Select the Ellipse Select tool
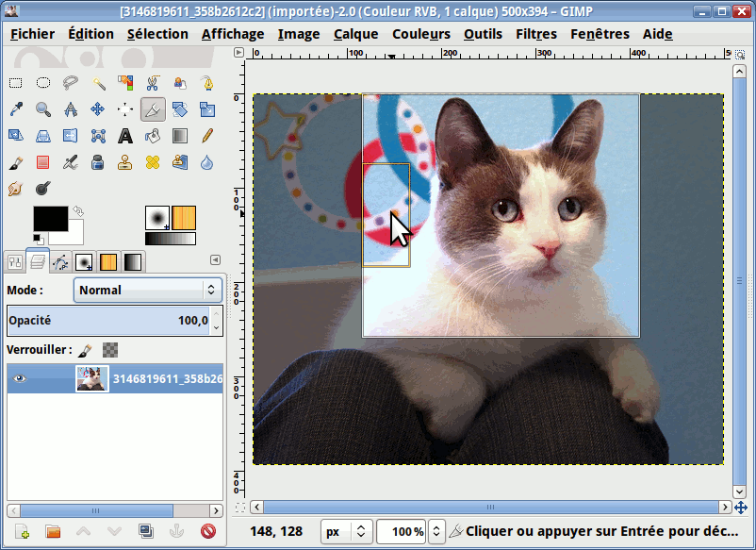Screen dimensions: 756x550 tap(43, 83)
